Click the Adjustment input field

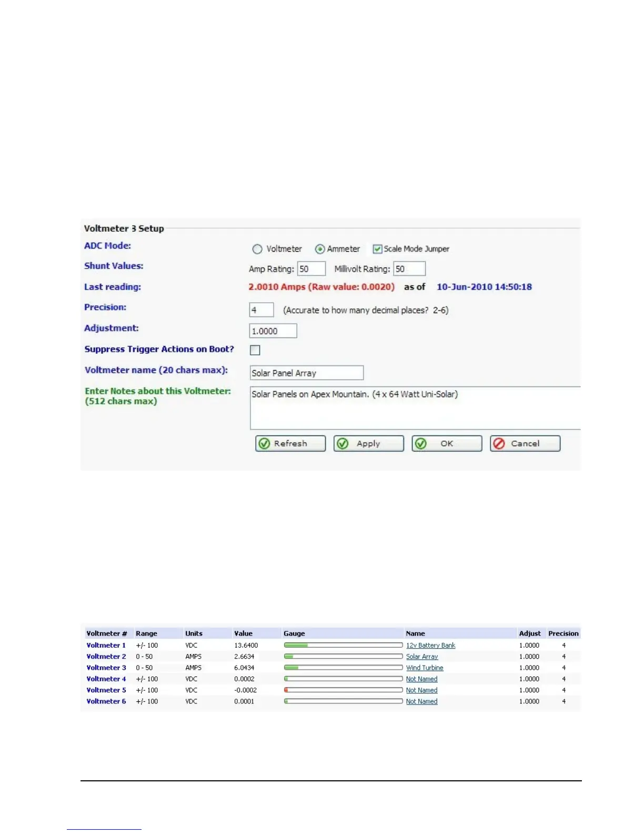[x=273, y=331]
